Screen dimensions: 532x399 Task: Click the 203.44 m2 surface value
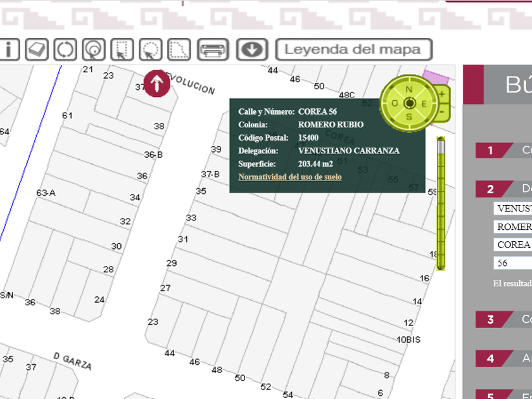[315, 164]
